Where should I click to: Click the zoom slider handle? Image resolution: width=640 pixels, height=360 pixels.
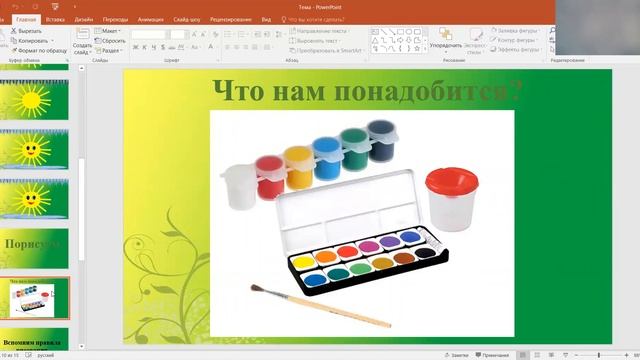click(599, 355)
